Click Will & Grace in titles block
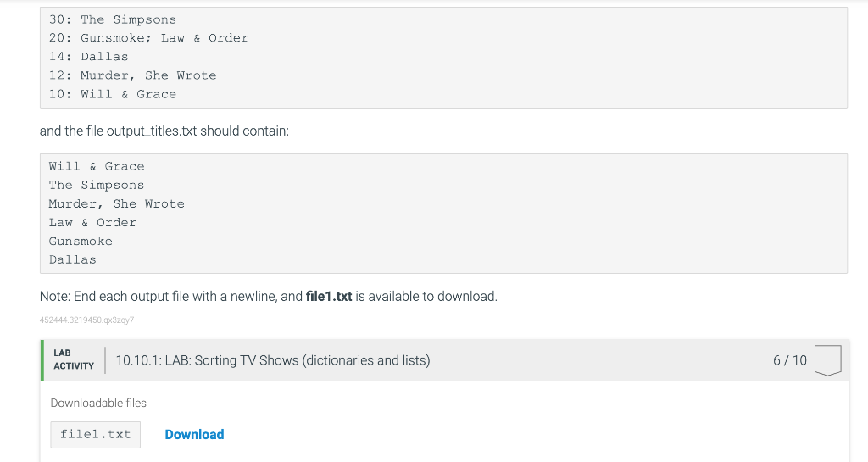This screenshot has width=868, height=462. (x=97, y=166)
